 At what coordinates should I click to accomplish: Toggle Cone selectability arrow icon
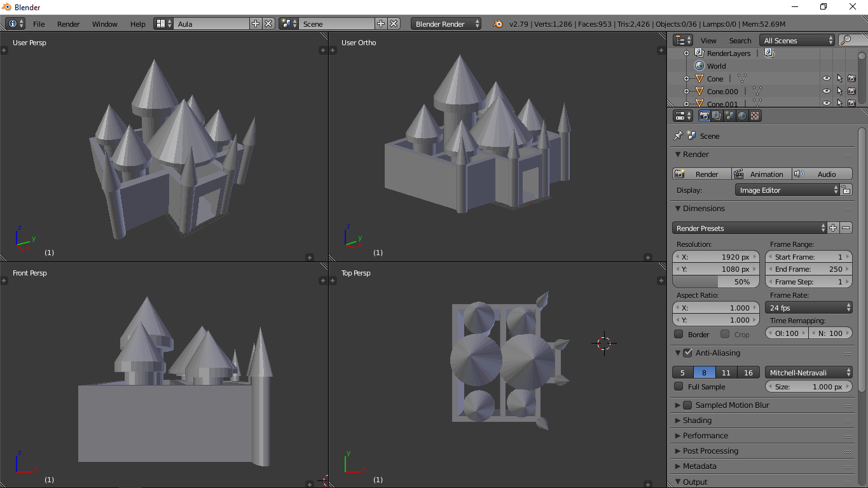839,79
